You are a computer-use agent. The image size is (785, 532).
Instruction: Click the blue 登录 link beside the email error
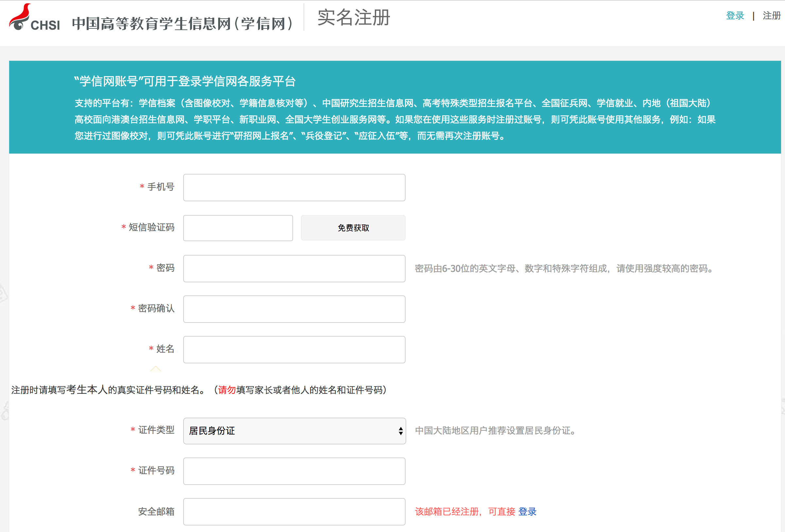coord(527,511)
